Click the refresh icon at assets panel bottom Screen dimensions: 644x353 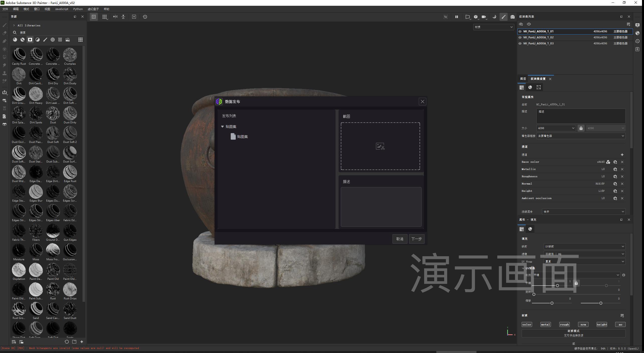click(x=67, y=342)
